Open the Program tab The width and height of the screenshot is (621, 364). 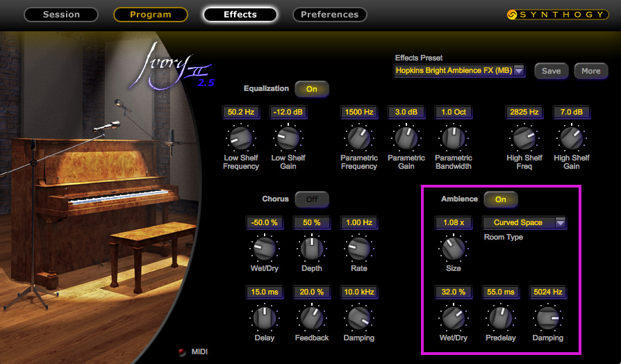pos(151,15)
